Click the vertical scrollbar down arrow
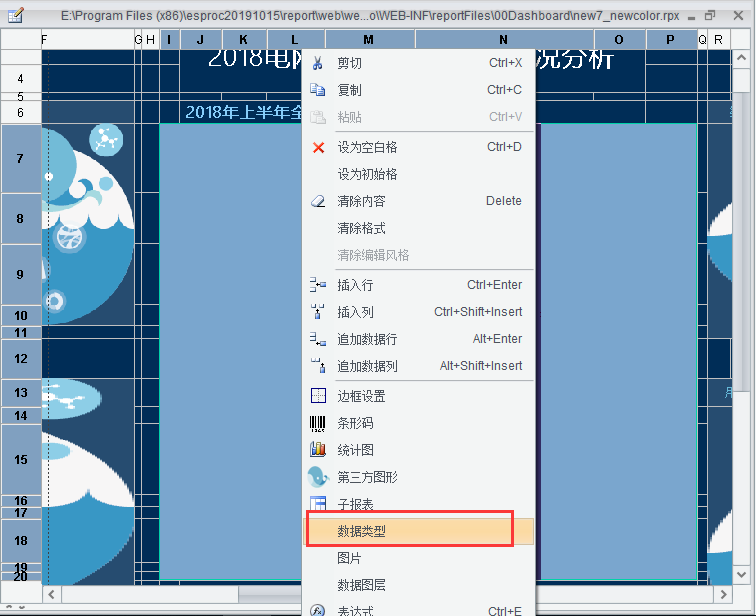The width and height of the screenshot is (756, 616). click(x=741, y=574)
